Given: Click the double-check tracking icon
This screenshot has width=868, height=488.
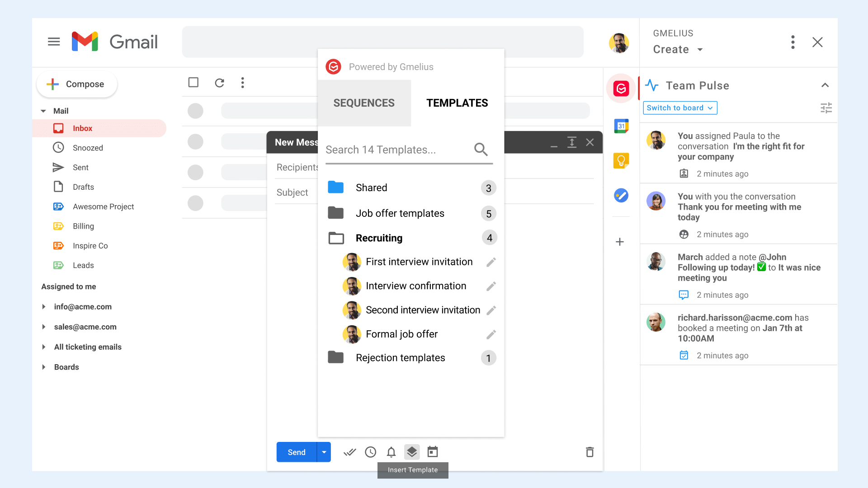Looking at the screenshot, I should (x=349, y=452).
